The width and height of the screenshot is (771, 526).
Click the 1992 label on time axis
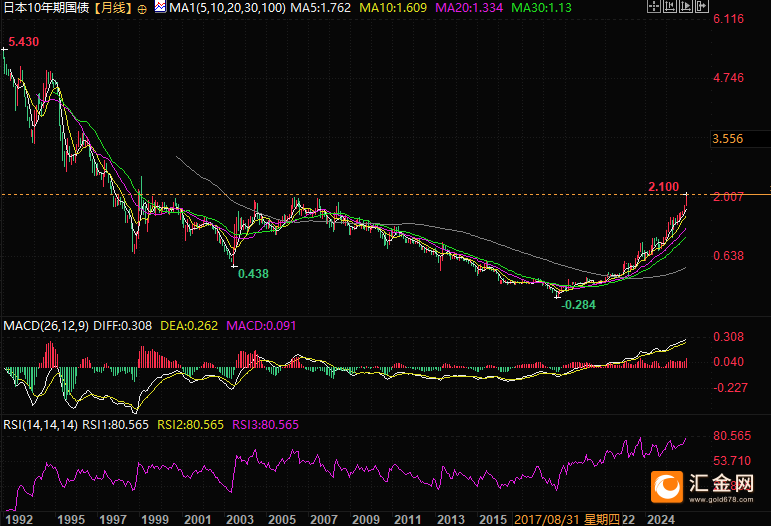tap(18, 520)
